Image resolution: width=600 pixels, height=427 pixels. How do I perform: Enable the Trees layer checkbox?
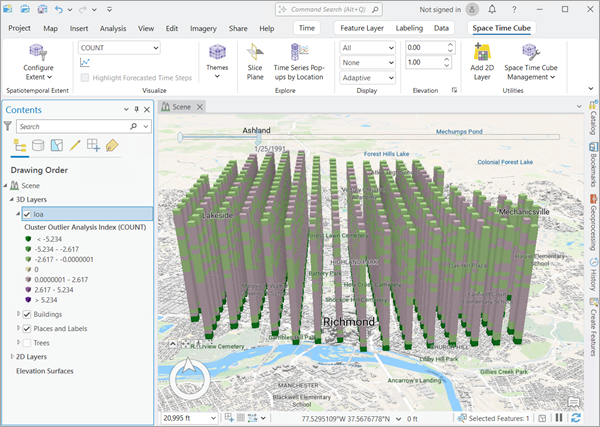tap(27, 342)
